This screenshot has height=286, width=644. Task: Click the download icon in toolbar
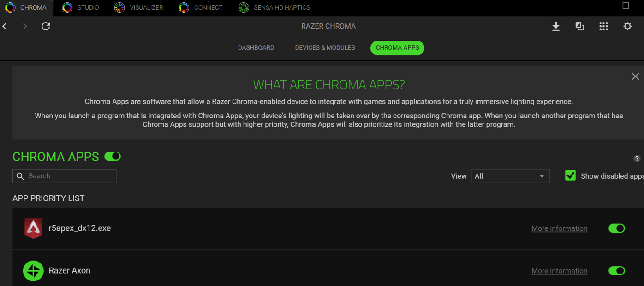pos(555,26)
